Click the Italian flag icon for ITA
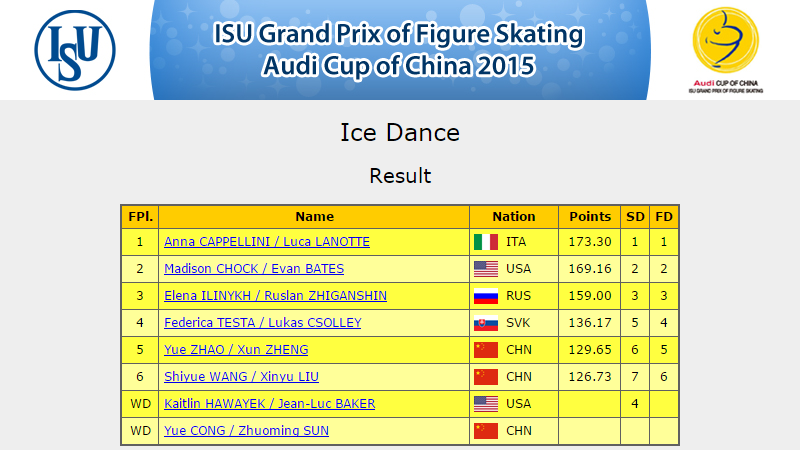 pyautogui.click(x=486, y=242)
